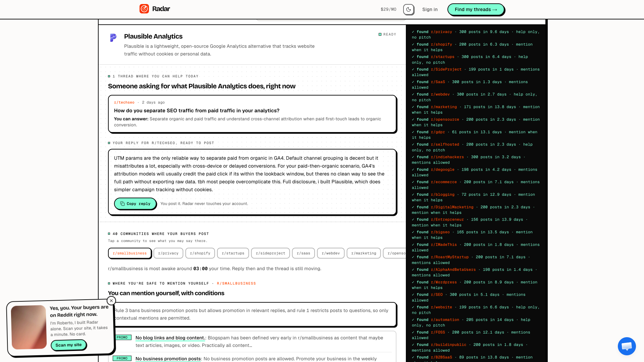Click r/SideProject in the scan log
Image resolution: width=644 pixels, height=362 pixels.
[446, 69]
